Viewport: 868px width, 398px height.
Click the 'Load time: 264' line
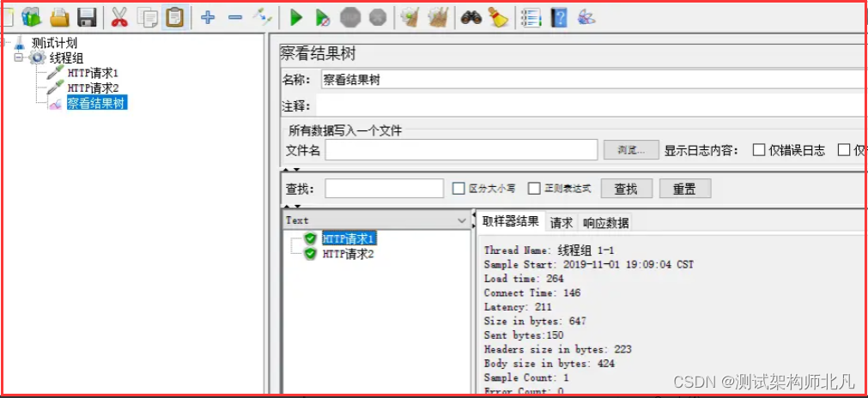(523, 279)
